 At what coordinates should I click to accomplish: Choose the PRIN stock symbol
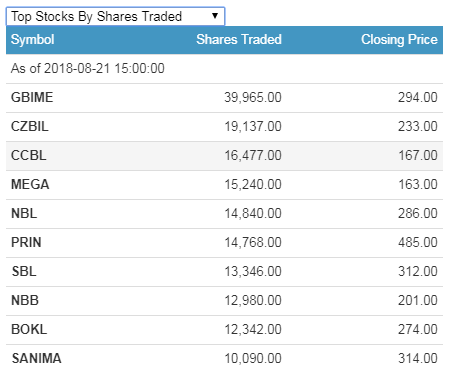point(26,242)
